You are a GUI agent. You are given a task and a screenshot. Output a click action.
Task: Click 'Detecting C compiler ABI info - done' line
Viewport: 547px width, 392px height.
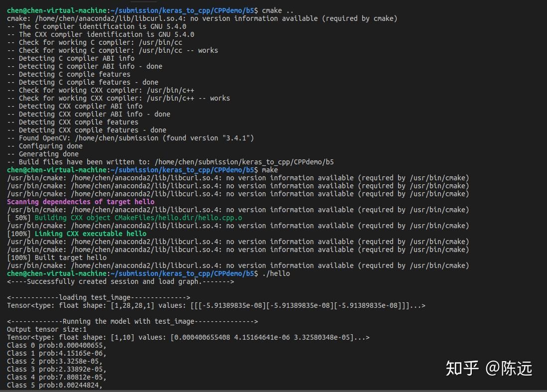84,66
